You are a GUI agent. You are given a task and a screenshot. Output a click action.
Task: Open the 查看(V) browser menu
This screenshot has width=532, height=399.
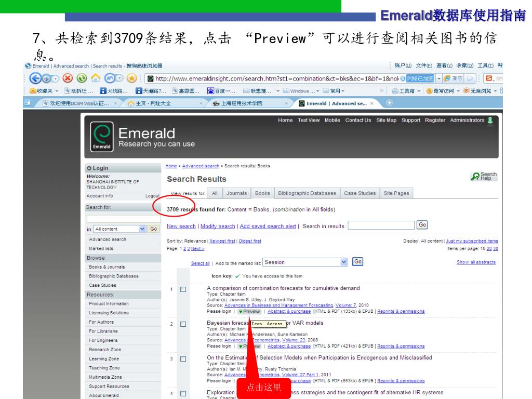[x=444, y=65]
